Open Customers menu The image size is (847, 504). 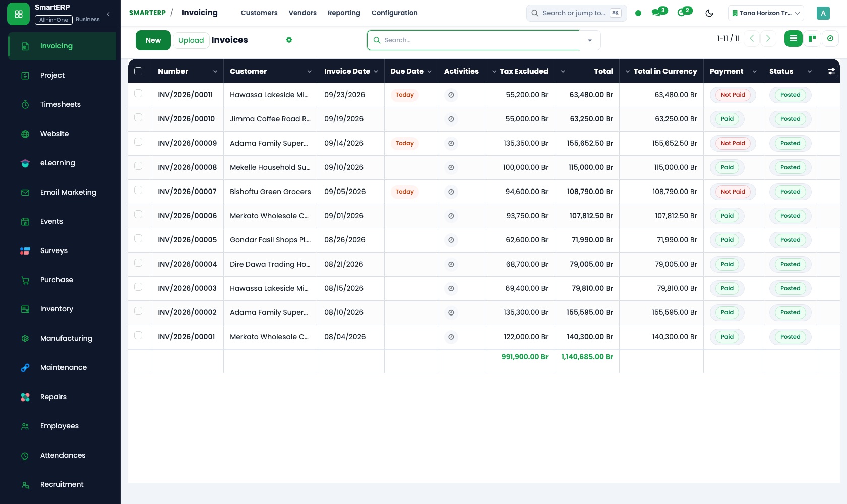point(259,13)
